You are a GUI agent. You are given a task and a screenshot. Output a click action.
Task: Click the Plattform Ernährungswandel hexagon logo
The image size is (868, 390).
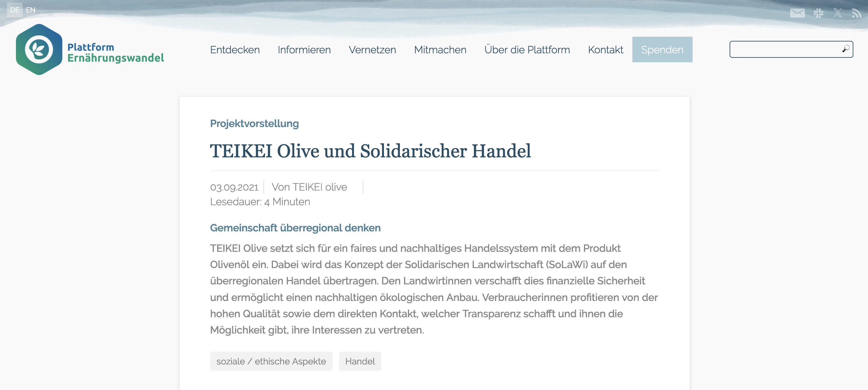point(39,49)
